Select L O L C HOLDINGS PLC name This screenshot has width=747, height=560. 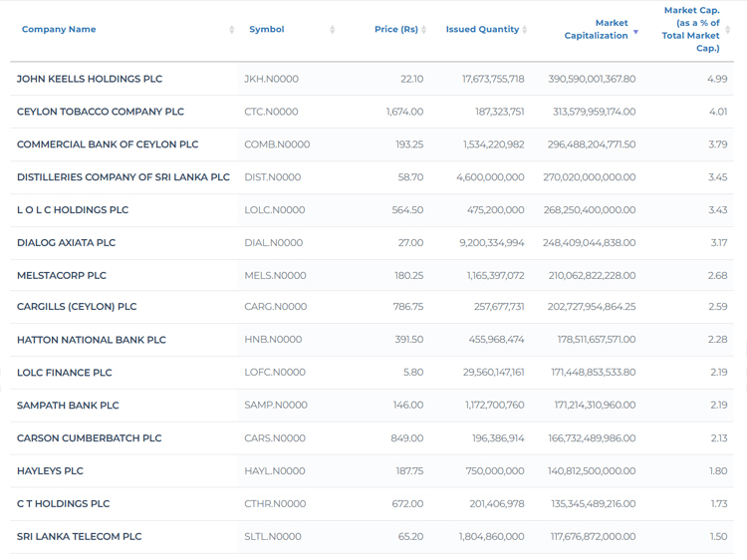click(73, 209)
